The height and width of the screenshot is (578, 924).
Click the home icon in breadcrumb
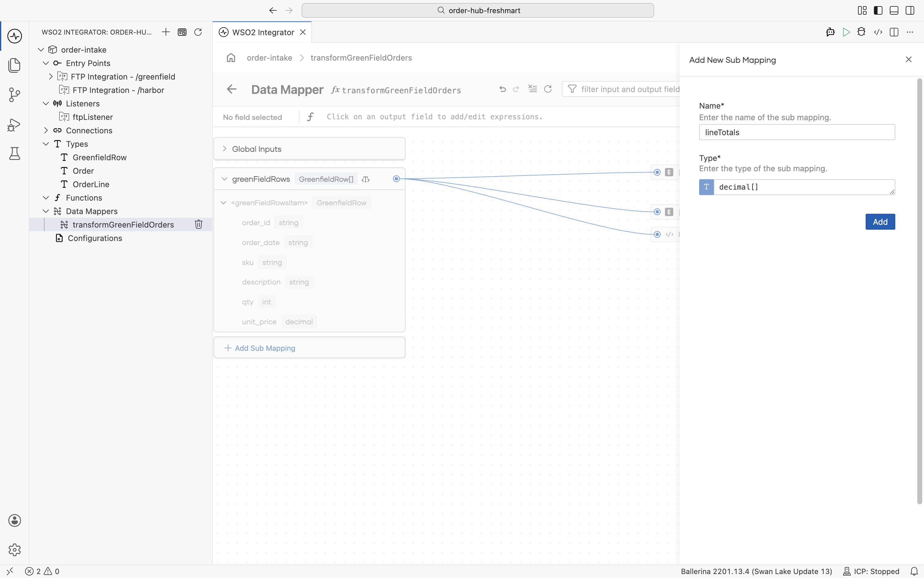pyautogui.click(x=231, y=58)
